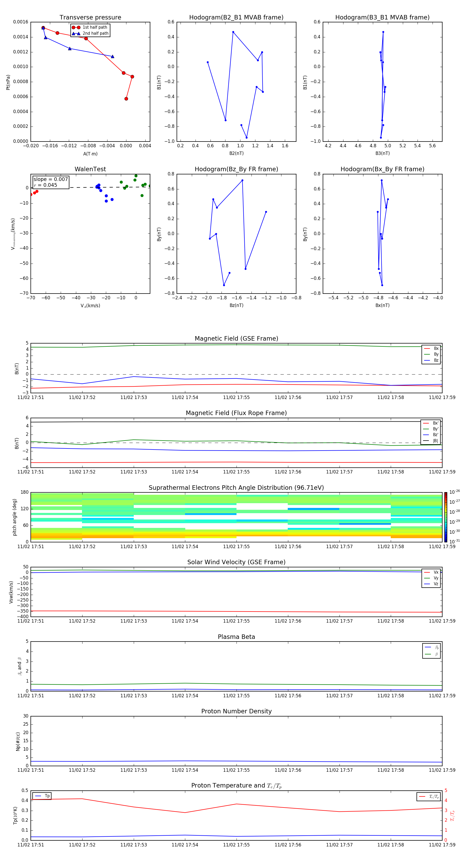Click the Vz legend entry

(x=431, y=584)
